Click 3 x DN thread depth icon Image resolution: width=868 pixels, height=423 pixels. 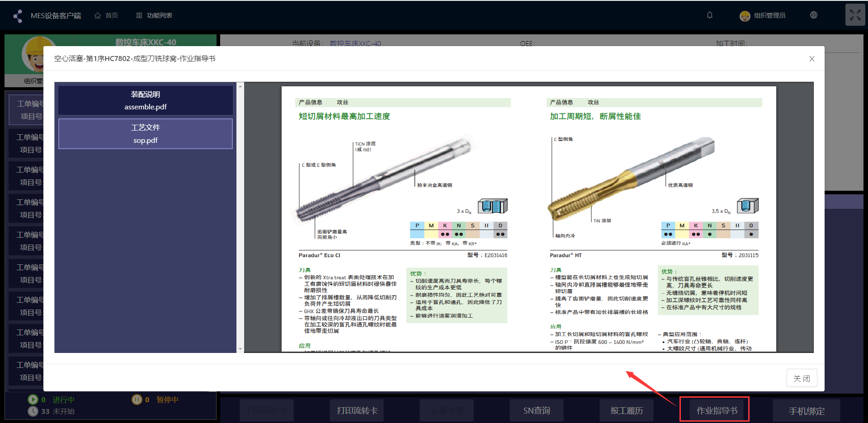pyautogui.click(x=493, y=206)
